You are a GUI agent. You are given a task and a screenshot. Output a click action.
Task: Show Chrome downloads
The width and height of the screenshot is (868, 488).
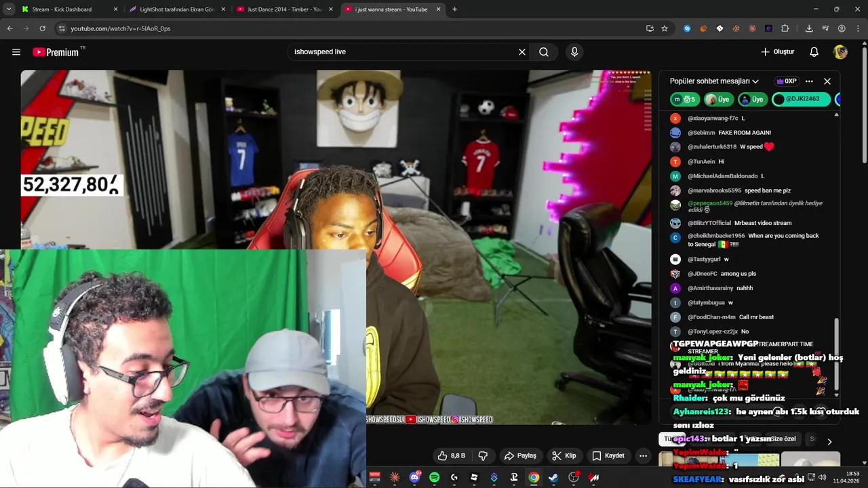pos(809,28)
